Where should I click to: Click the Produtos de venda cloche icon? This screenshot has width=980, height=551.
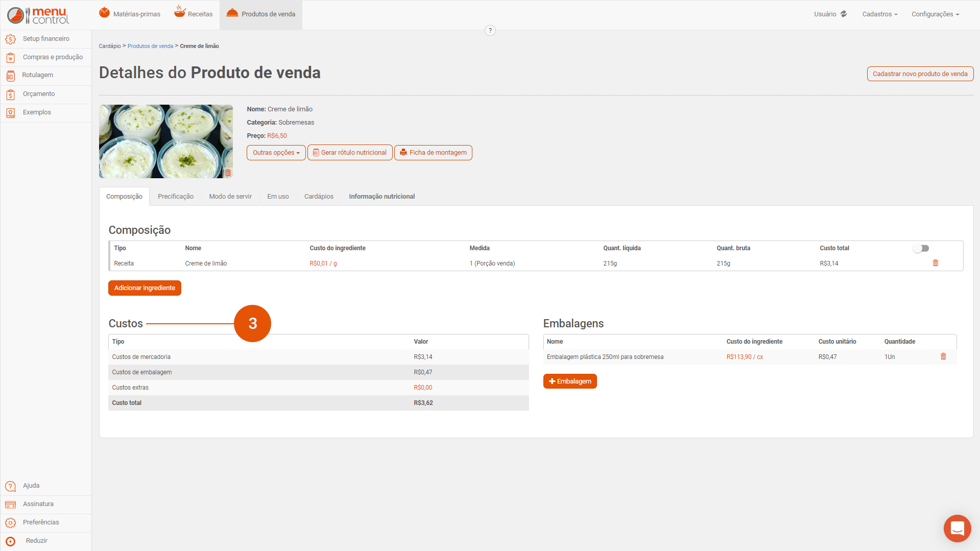point(232,13)
